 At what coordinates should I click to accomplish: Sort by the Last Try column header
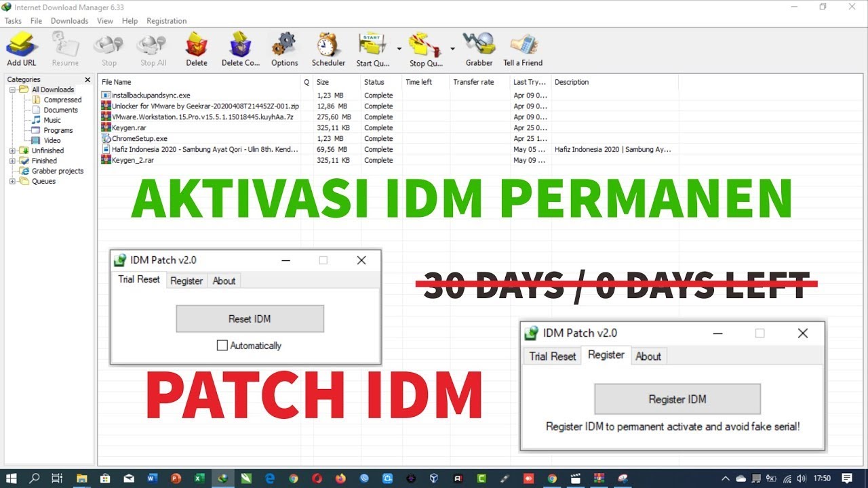[x=530, y=82]
